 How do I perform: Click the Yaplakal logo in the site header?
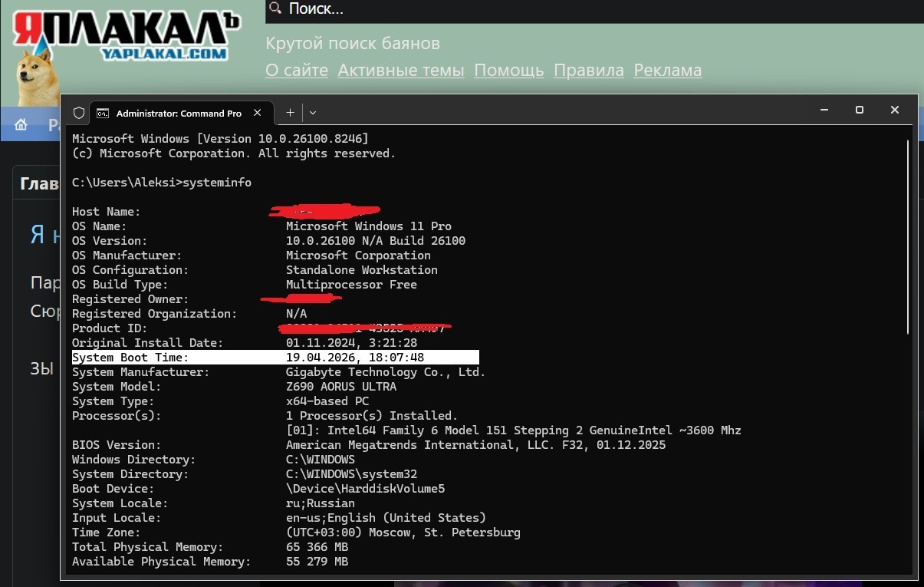pos(127,37)
